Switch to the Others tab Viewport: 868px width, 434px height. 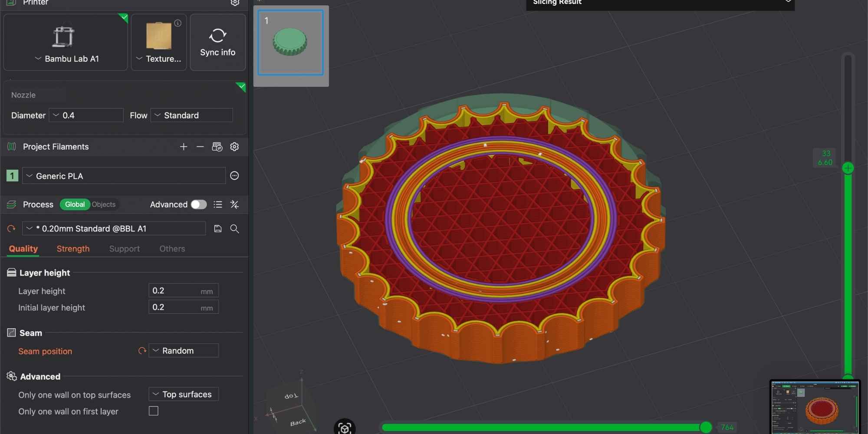coord(172,249)
